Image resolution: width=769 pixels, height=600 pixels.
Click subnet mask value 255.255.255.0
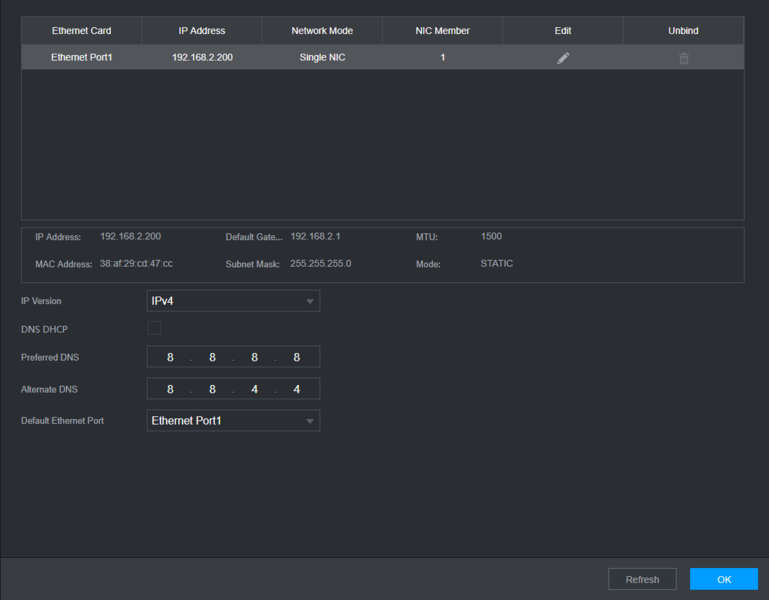point(321,263)
